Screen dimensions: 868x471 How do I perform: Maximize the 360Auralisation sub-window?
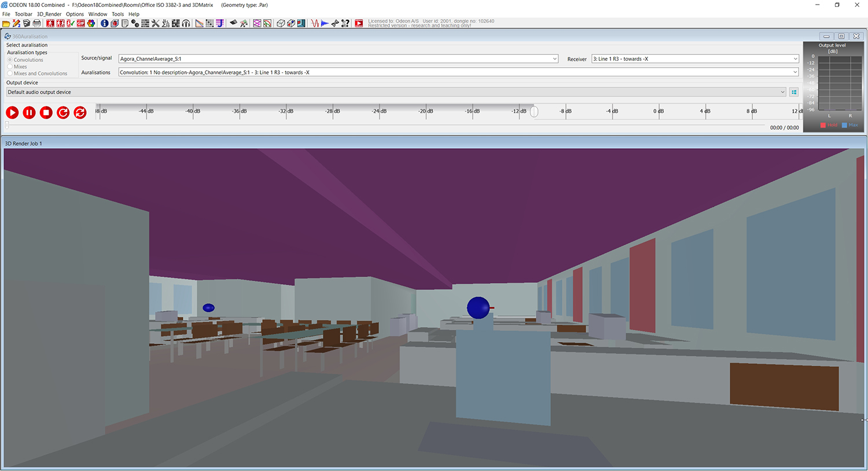(x=841, y=36)
